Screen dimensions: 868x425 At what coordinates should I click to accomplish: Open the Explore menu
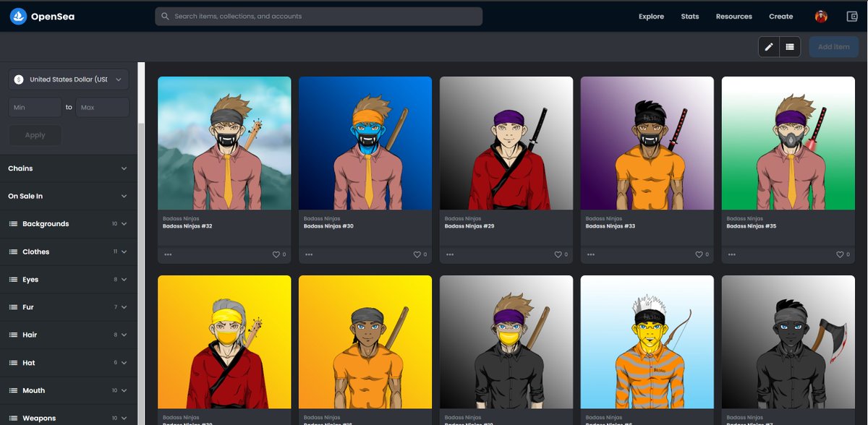pos(650,16)
